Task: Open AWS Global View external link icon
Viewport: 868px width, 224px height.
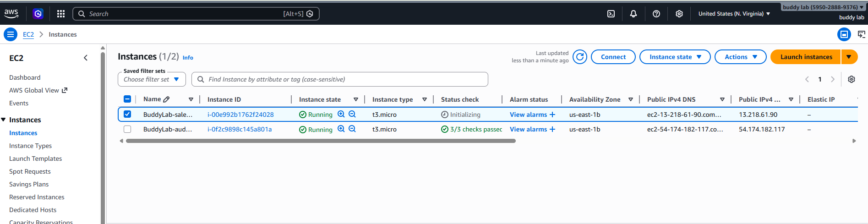Action: [65, 90]
